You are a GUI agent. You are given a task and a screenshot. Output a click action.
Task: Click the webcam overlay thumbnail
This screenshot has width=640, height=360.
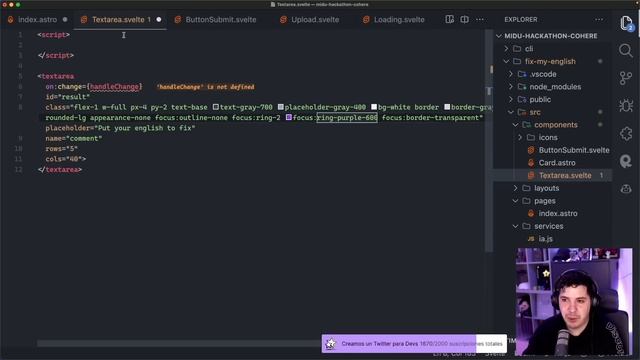tap(574, 301)
